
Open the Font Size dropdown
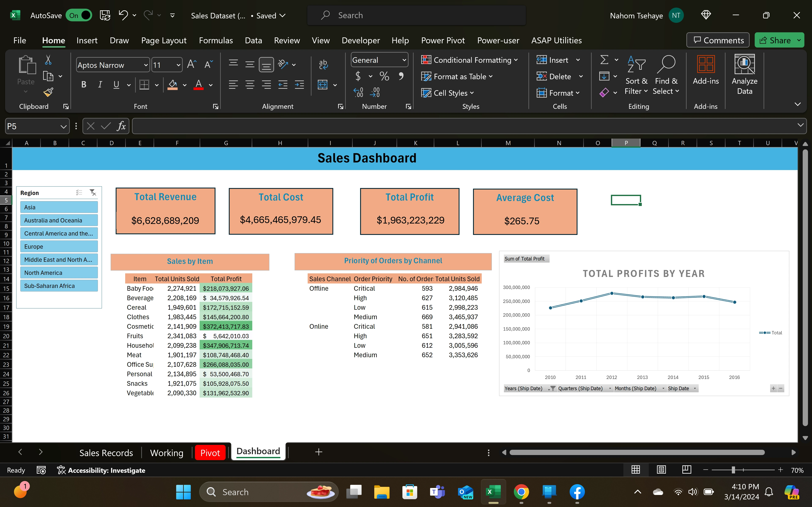pos(178,65)
